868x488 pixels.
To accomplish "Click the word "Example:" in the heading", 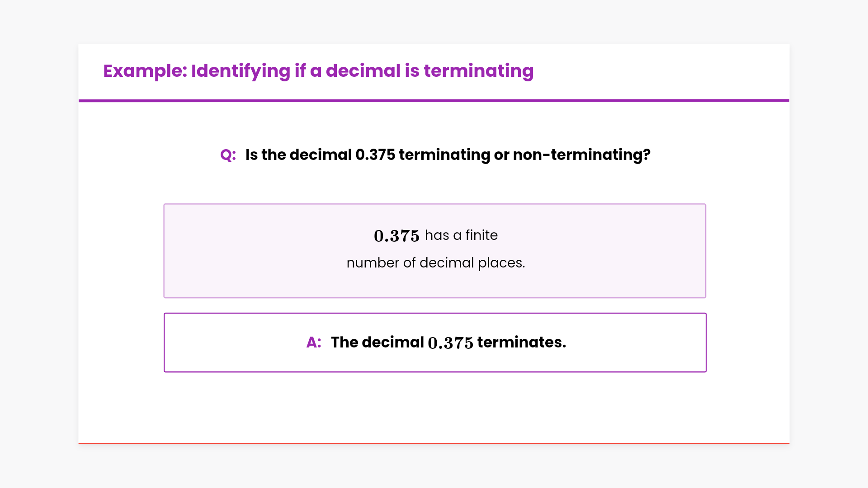I will 145,71.
